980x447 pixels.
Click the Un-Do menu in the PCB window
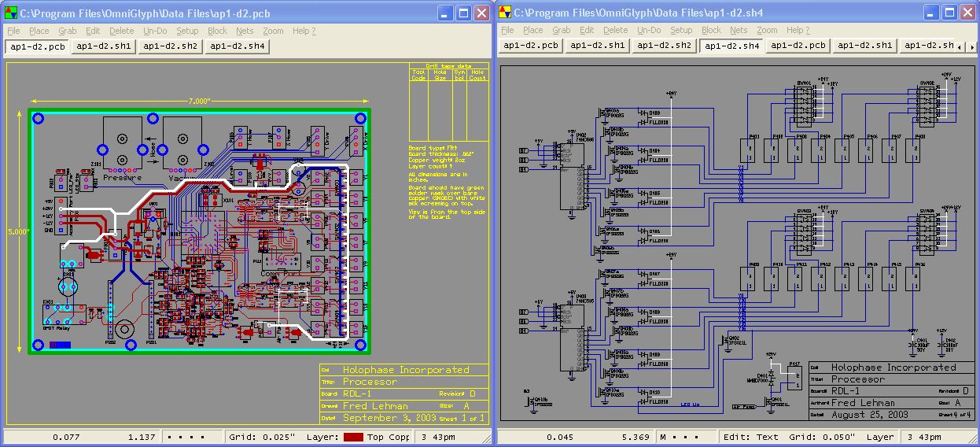coord(155,31)
